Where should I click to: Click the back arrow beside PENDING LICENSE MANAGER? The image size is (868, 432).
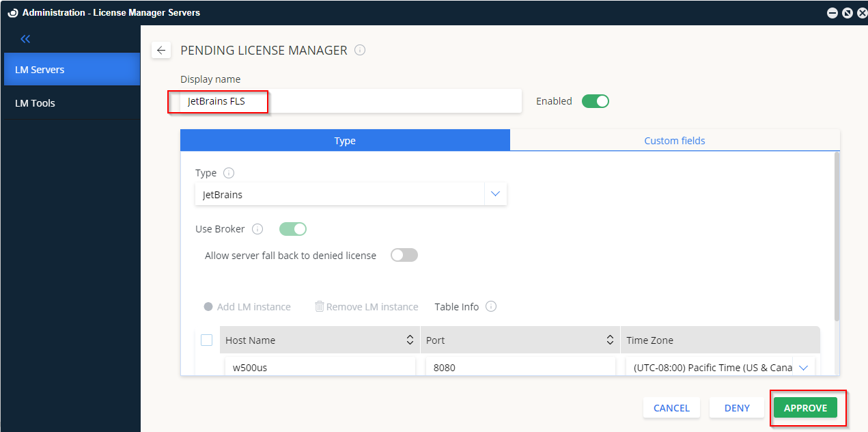point(161,50)
